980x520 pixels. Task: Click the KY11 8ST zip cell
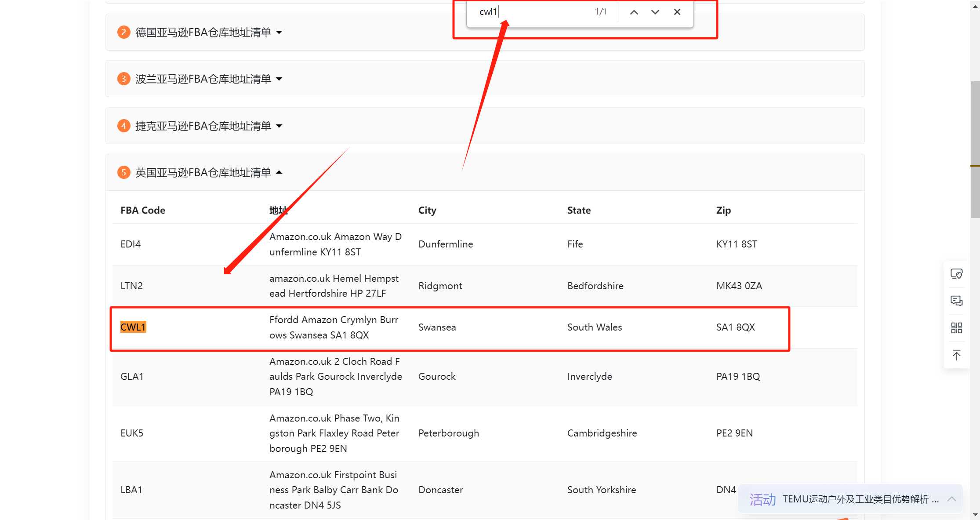click(737, 244)
